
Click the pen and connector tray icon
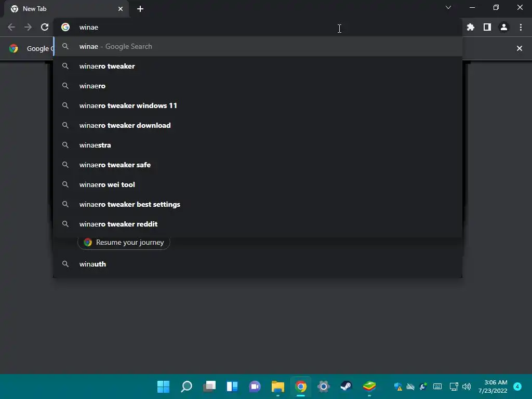(x=423, y=387)
